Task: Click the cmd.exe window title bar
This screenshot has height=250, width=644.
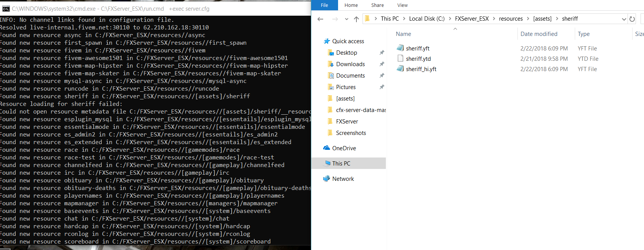Action: click(x=155, y=8)
